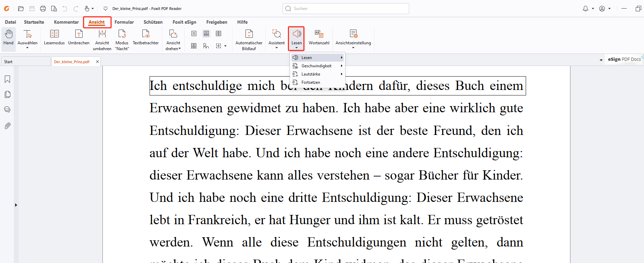Enable Lesemodus reading mode

click(x=54, y=37)
